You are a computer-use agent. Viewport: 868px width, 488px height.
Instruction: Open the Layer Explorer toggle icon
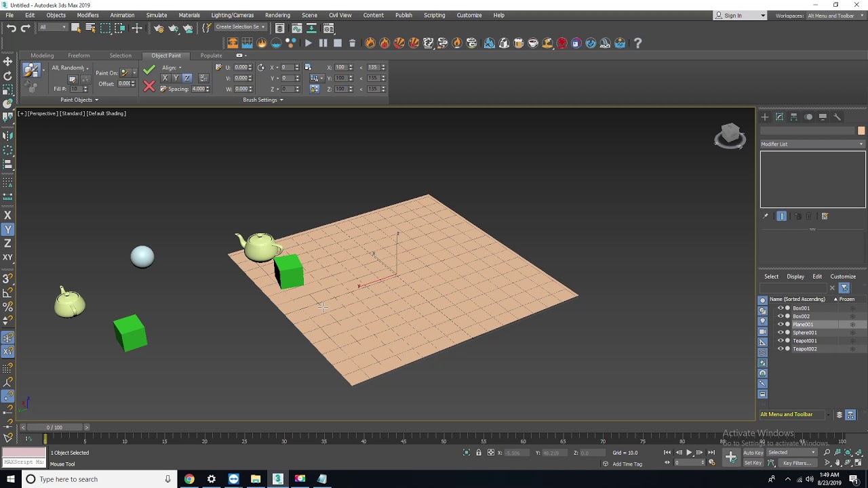279,28
